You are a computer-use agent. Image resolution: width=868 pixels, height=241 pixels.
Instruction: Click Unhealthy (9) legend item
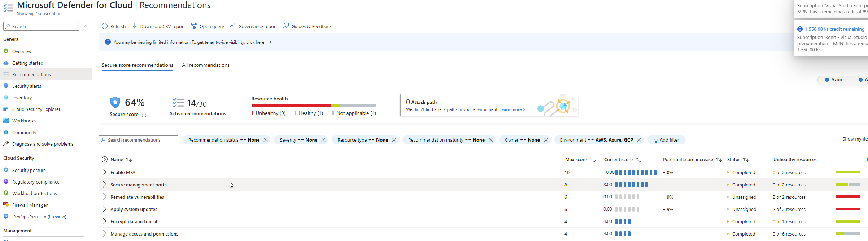pos(269,113)
